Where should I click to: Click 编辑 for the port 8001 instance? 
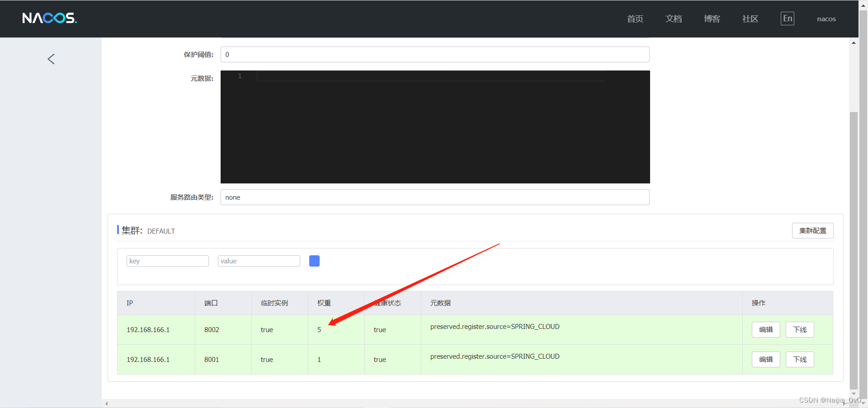pos(766,359)
